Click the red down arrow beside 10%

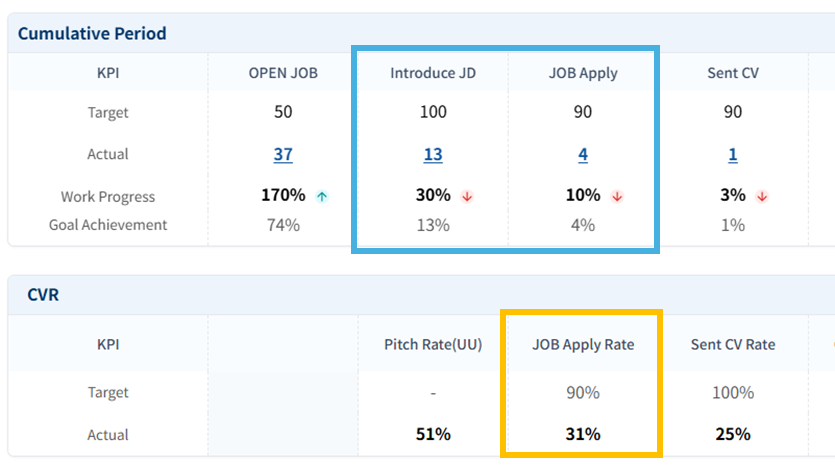(x=617, y=197)
